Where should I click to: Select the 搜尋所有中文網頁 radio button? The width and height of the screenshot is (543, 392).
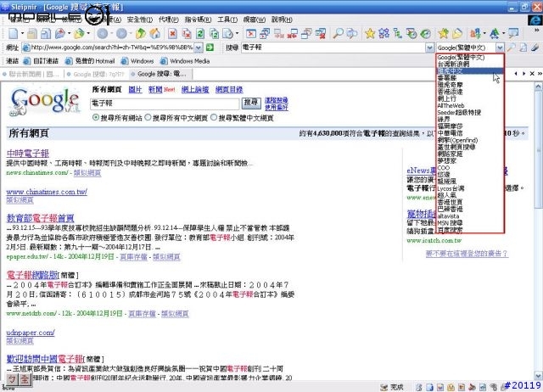pos(148,118)
